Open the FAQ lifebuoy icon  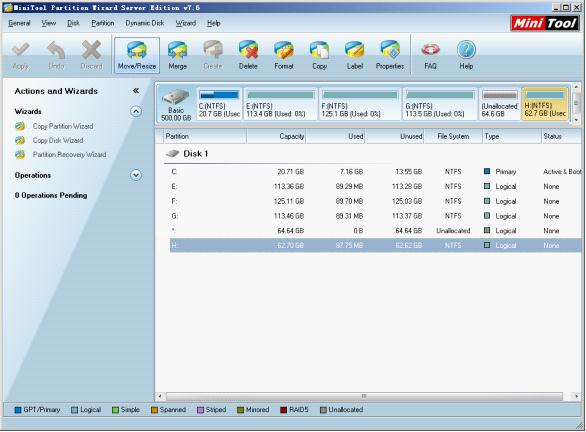click(x=430, y=55)
